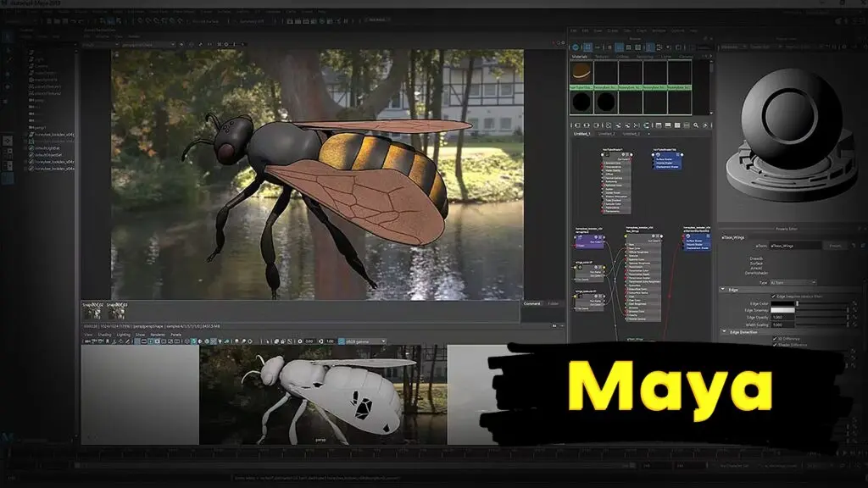868x488 pixels.
Task: Select defaultObjectSet in the Outliner
Action: point(47,155)
